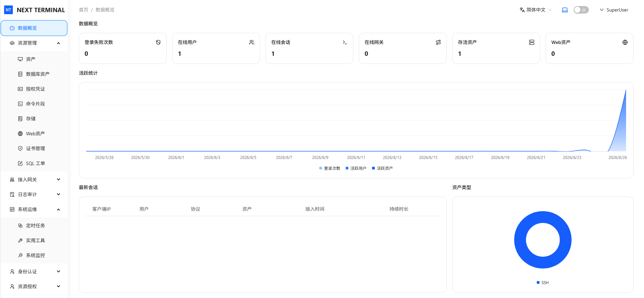Screen dimensions: 644x298
Task: Click the magnifier icon beside 系统监控
Action: click(20, 255)
